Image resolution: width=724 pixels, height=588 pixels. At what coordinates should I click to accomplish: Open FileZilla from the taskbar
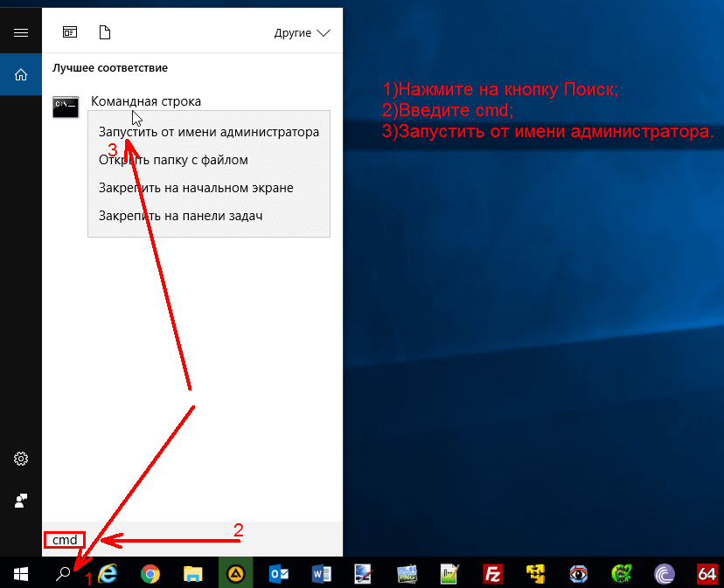(493, 573)
